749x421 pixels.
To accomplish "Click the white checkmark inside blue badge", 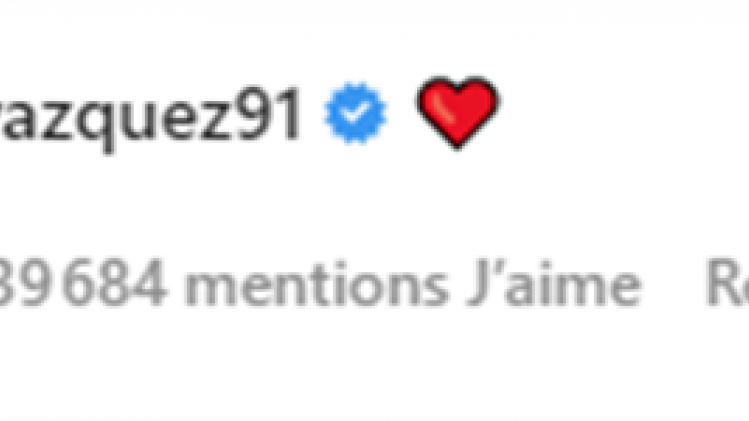I will tap(354, 113).
